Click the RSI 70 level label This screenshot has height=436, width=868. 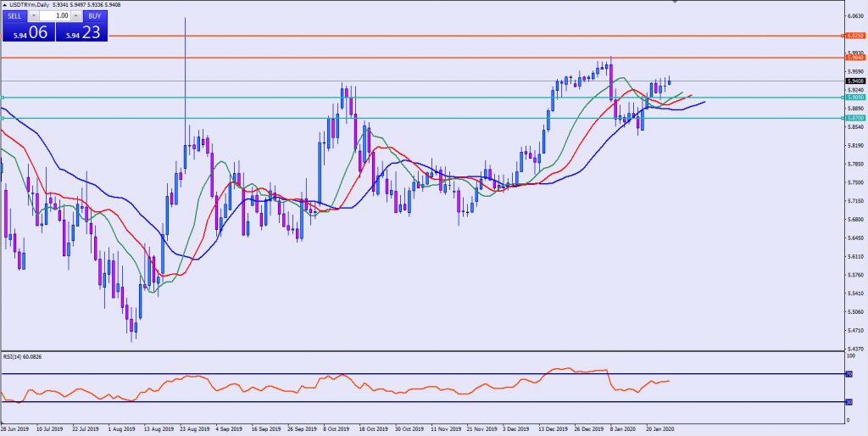click(x=849, y=373)
